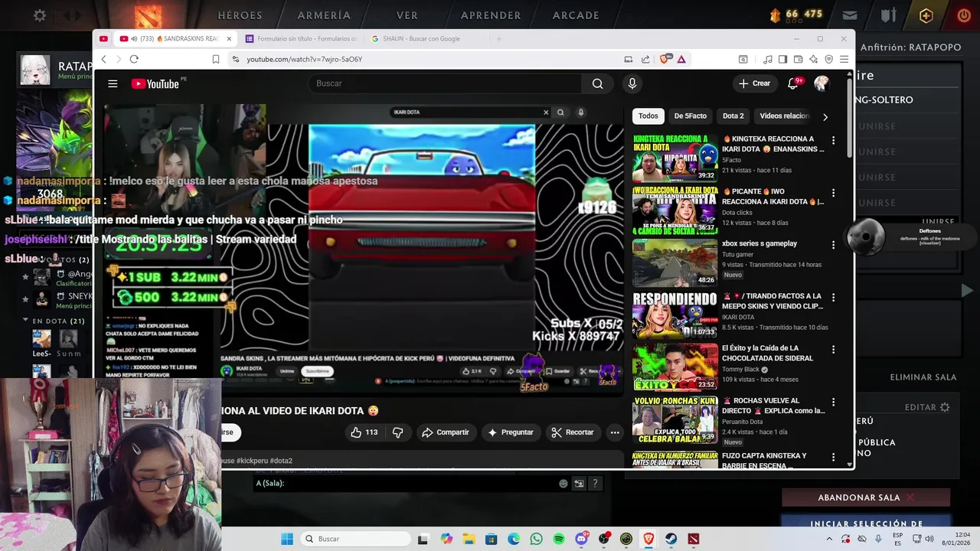Open YouTube notifications bell
Screen dimensions: 980x551
793,83
